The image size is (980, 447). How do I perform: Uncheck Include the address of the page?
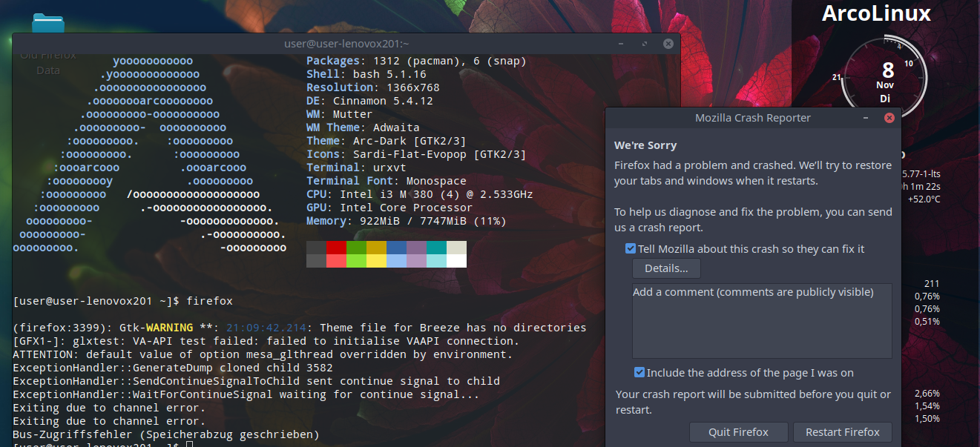coord(639,373)
